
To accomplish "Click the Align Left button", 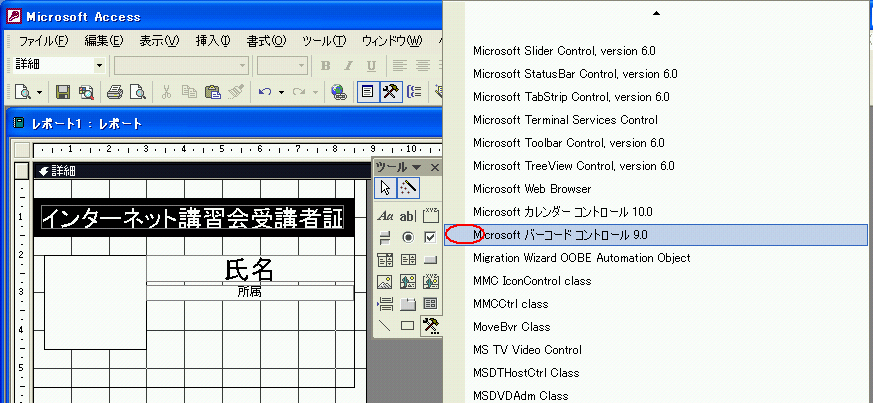I will click(399, 66).
